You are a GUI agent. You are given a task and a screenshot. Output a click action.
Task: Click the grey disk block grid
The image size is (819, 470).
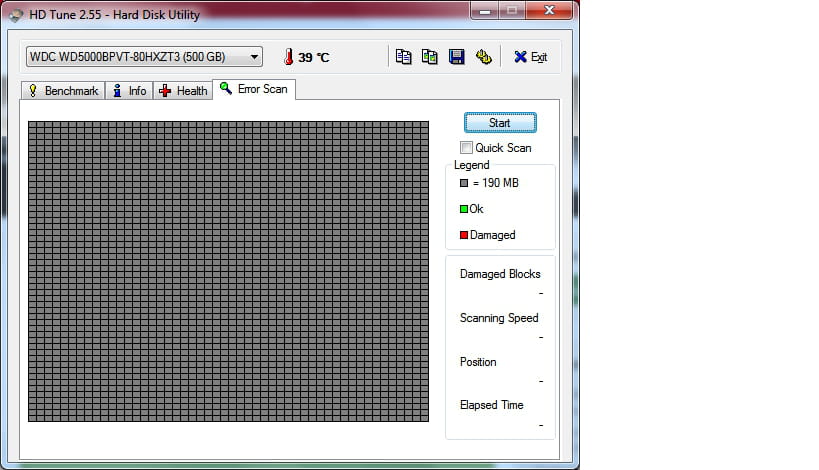(228, 272)
